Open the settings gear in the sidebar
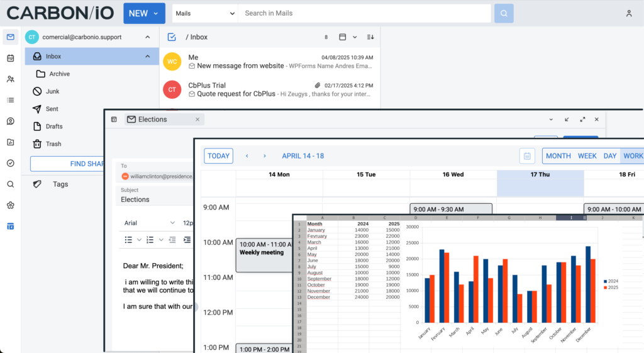 [11, 205]
